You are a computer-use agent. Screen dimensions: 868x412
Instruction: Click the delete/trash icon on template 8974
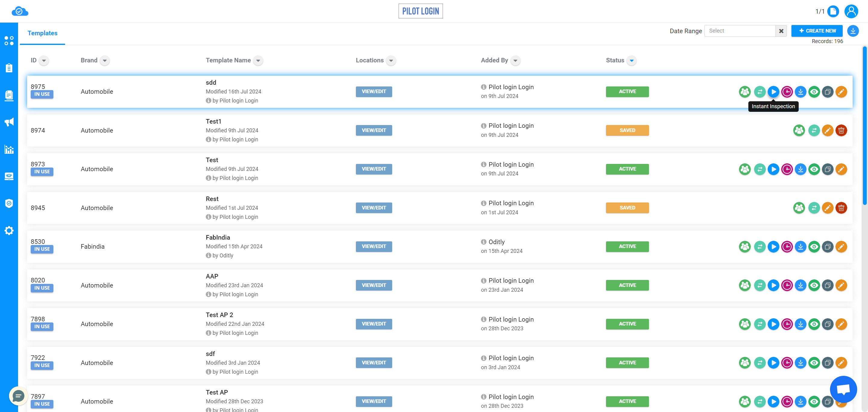pos(841,130)
